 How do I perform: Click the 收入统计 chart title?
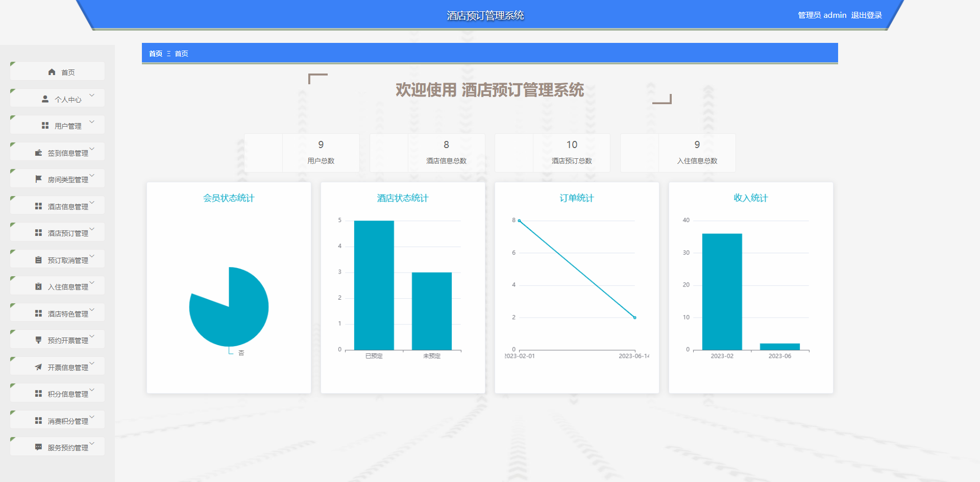click(x=751, y=198)
